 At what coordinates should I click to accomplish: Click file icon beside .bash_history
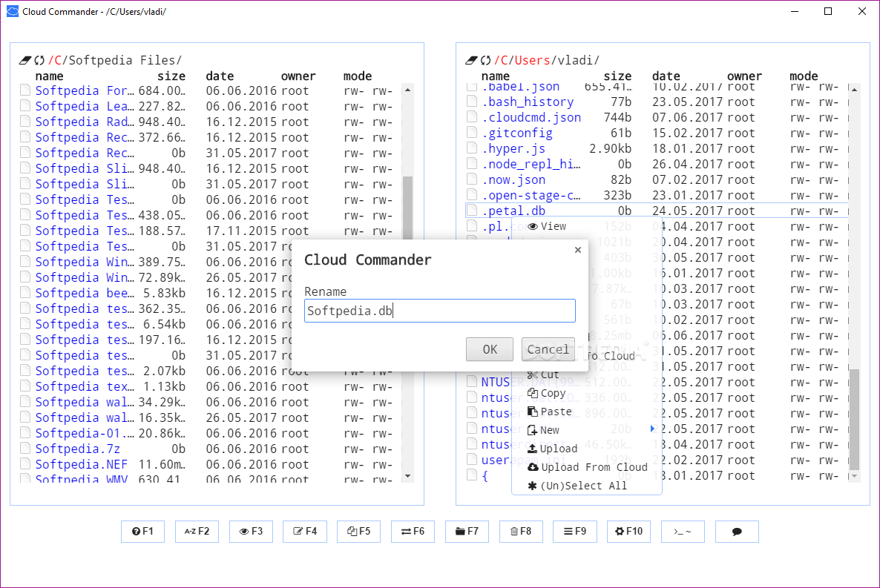coord(472,102)
